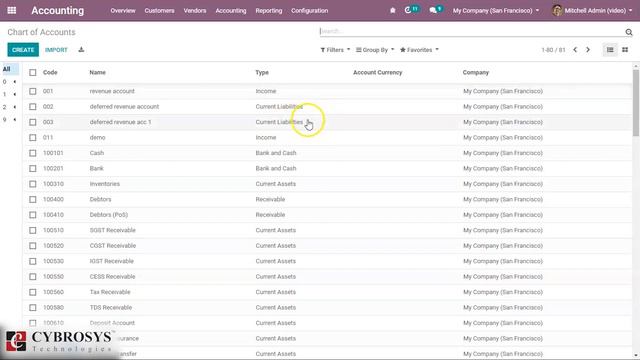Open My Company (San Francisco) switcher
Image resolution: width=640 pixels, height=360 pixels.
tap(496, 11)
